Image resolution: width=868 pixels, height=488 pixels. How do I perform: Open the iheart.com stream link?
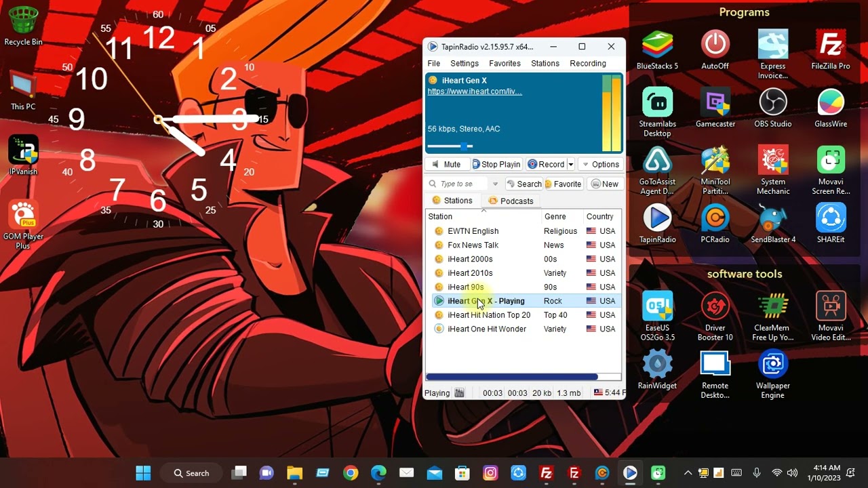475,91
